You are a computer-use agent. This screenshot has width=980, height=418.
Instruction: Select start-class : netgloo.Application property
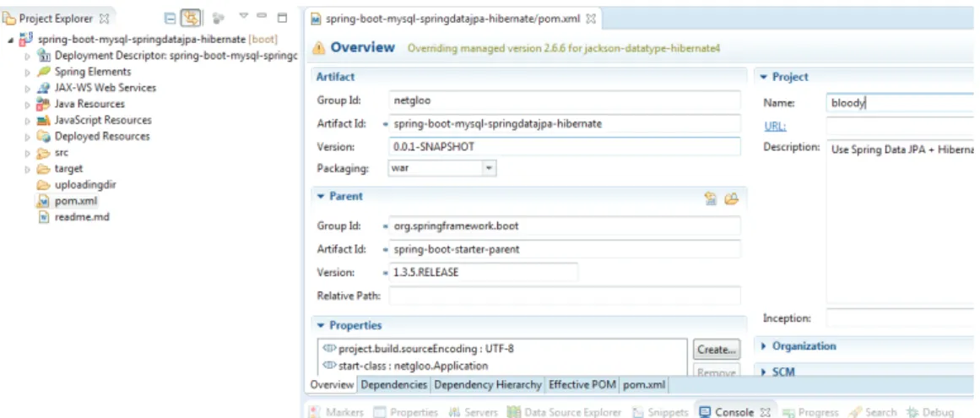click(405, 366)
